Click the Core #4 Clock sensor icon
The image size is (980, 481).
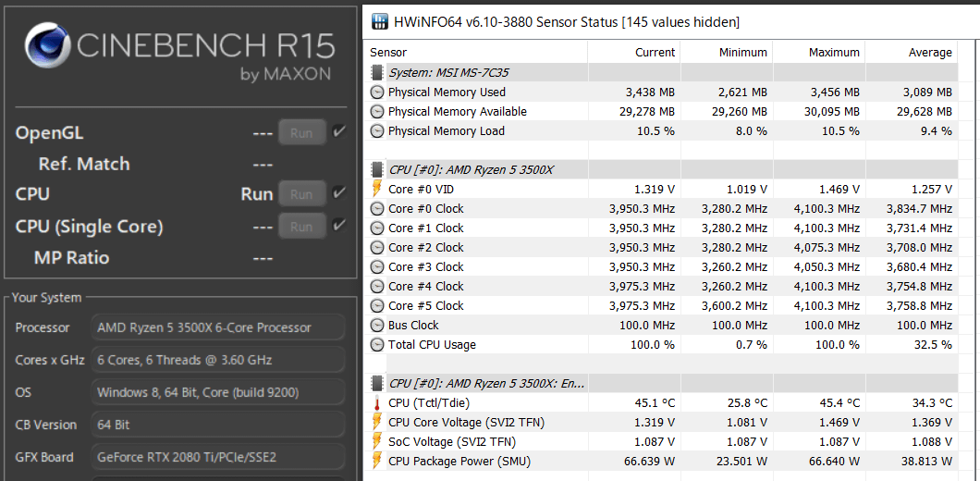pos(377,287)
